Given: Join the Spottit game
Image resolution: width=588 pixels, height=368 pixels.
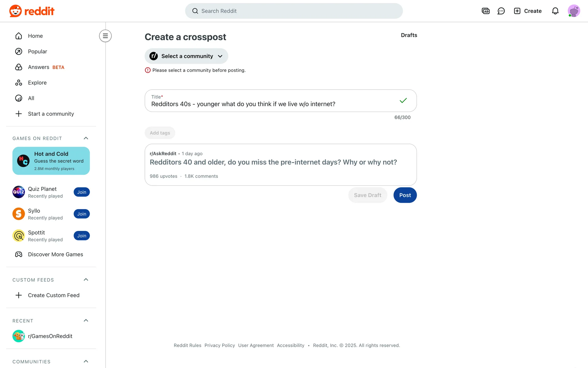Looking at the screenshot, I should pyautogui.click(x=81, y=236).
